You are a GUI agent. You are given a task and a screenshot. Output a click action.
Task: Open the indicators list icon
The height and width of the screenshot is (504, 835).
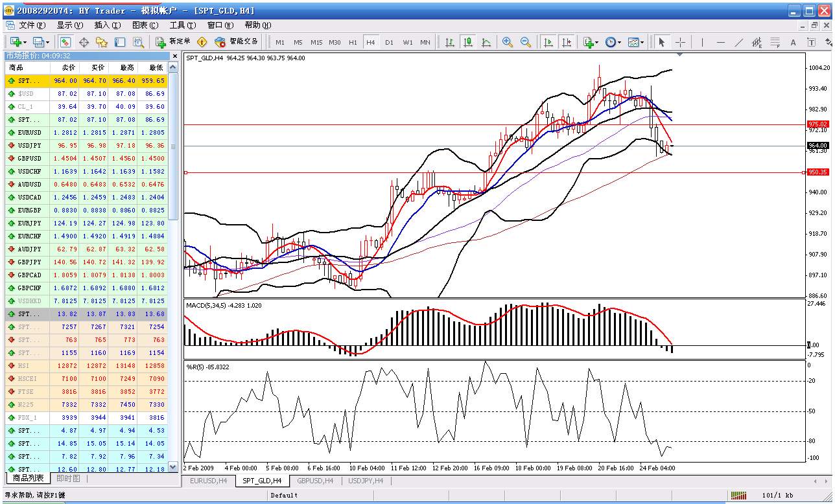pyautogui.click(x=588, y=42)
